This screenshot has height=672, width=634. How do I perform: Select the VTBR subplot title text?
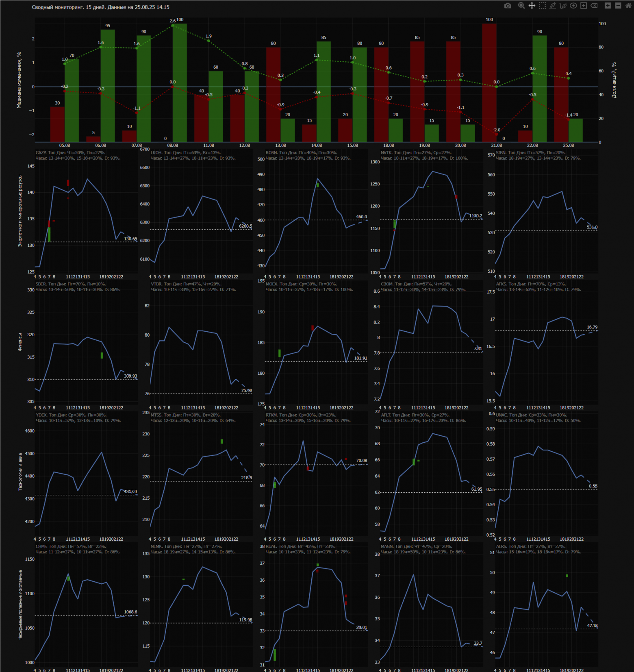193,287
